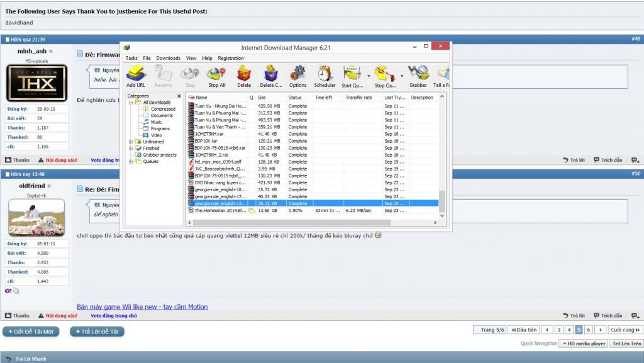
Task: Open the Registration menu
Action: (x=230, y=58)
